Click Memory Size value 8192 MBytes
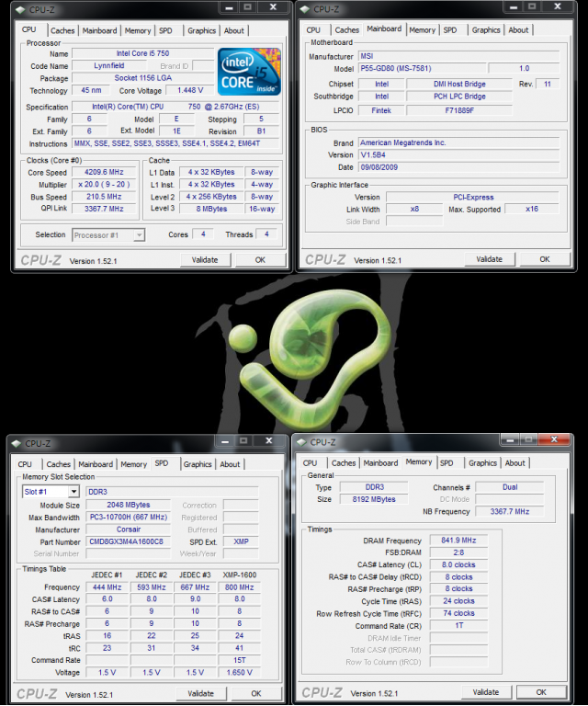588x706 pixels. pos(374,499)
